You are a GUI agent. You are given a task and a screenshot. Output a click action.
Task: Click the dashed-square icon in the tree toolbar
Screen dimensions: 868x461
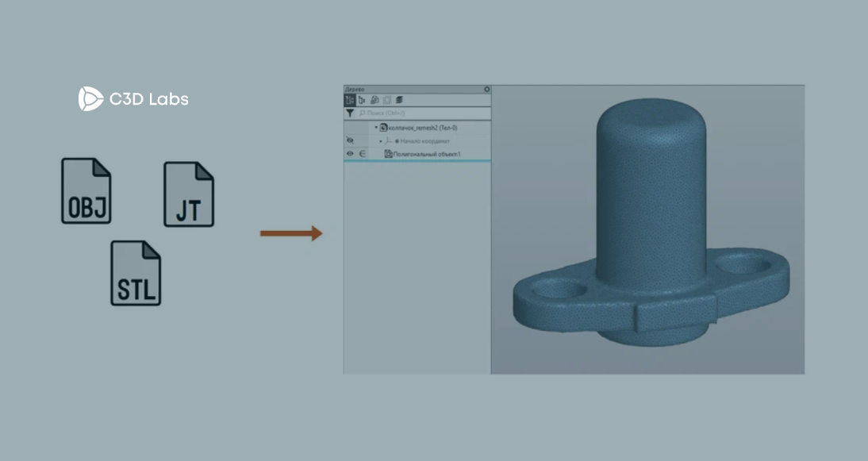[387, 100]
